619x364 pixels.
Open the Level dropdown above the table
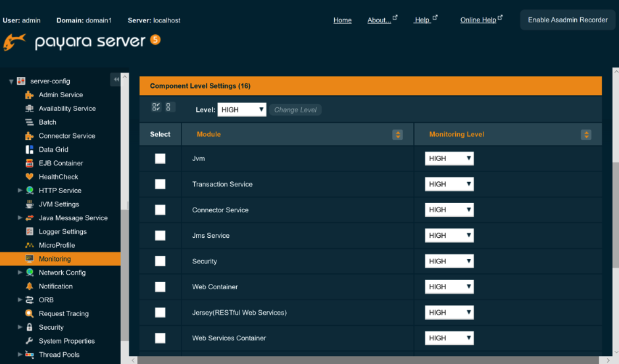[241, 110]
